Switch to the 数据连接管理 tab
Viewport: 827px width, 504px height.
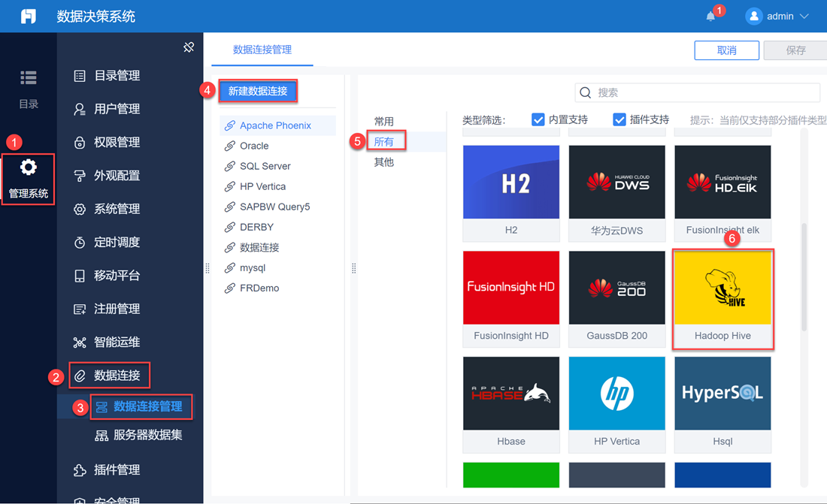(x=262, y=50)
